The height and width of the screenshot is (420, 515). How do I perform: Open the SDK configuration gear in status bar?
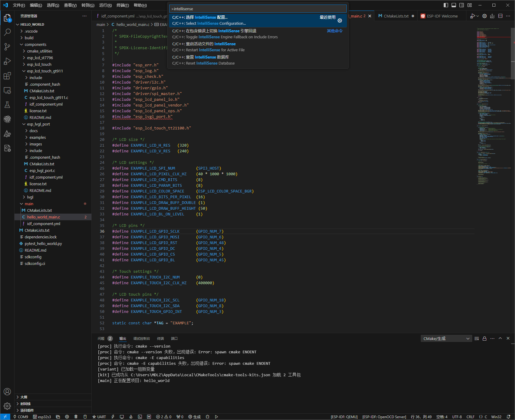(67, 417)
